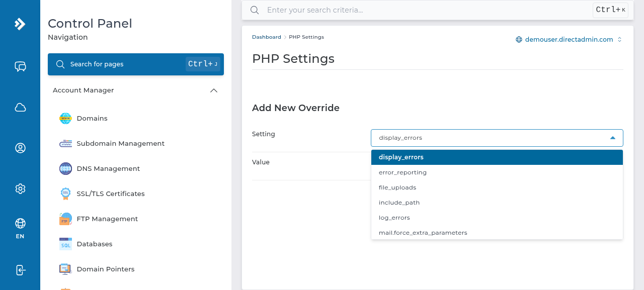Viewport: 644px width, 290px height.
Task: Click the magnifier icon in Search for pages
Action: (60, 64)
